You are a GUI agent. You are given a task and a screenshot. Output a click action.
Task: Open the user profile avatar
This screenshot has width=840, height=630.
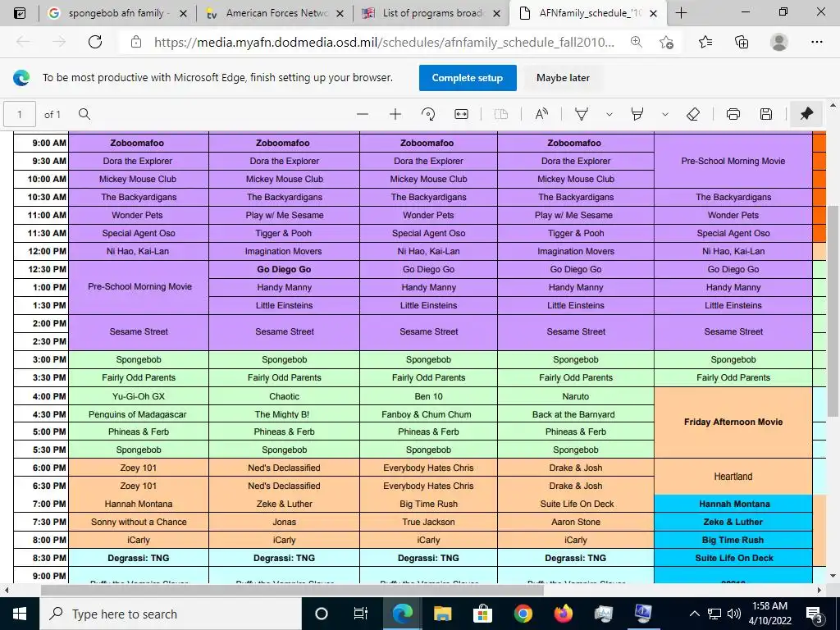[x=779, y=42]
